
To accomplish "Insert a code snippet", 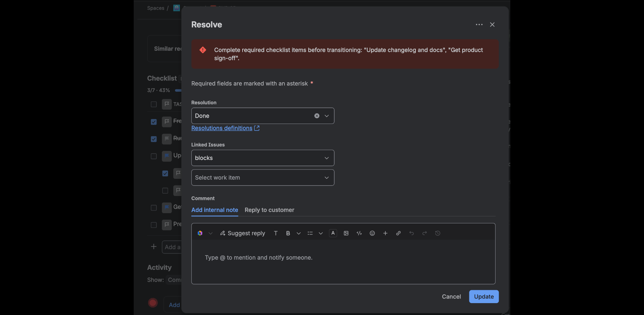I will click(x=359, y=233).
